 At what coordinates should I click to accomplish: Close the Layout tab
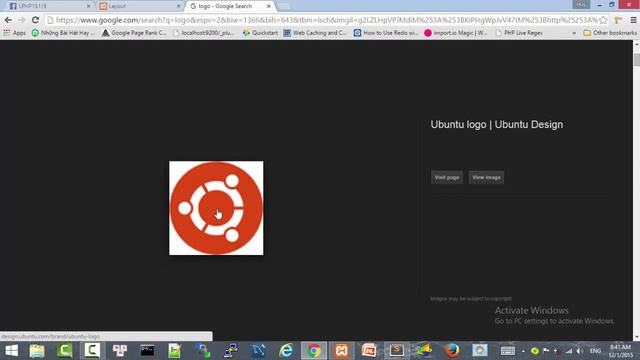[178, 6]
